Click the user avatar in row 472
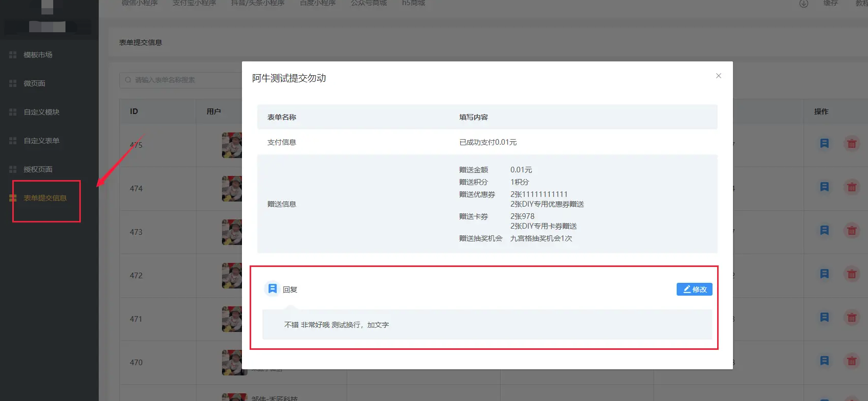This screenshot has height=401, width=868. 232,276
